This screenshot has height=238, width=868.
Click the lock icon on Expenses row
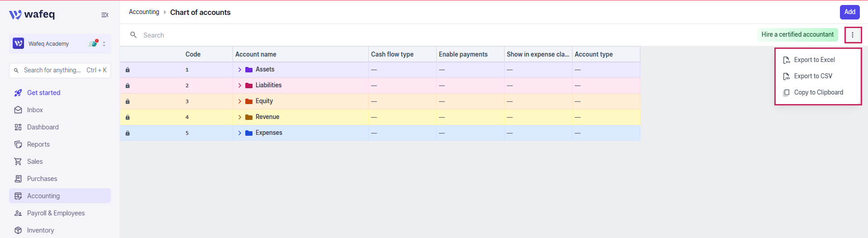(x=128, y=133)
